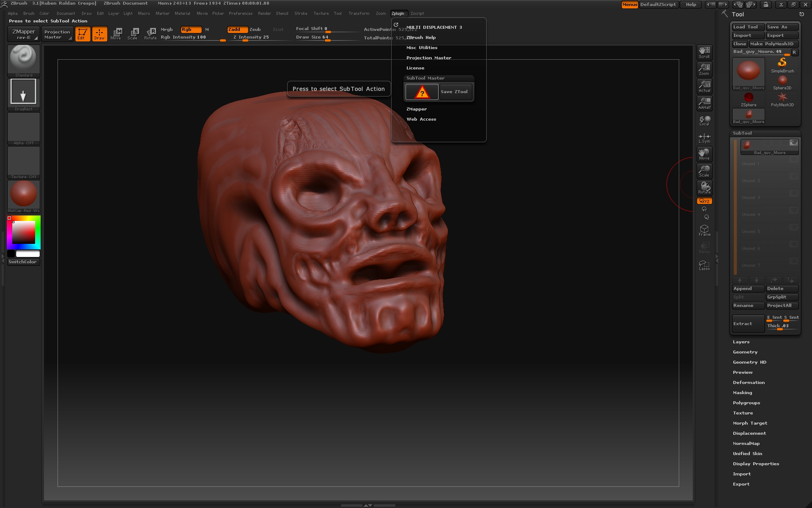812x508 pixels.
Task: Select the SimpleBrush tool
Action: (x=782, y=65)
